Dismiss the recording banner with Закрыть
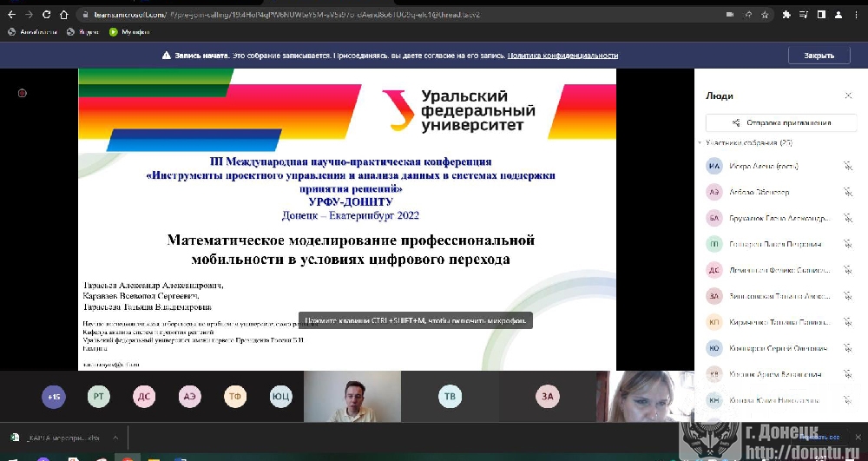Image resolution: width=868 pixels, height=461 pixels. [819, 56]
